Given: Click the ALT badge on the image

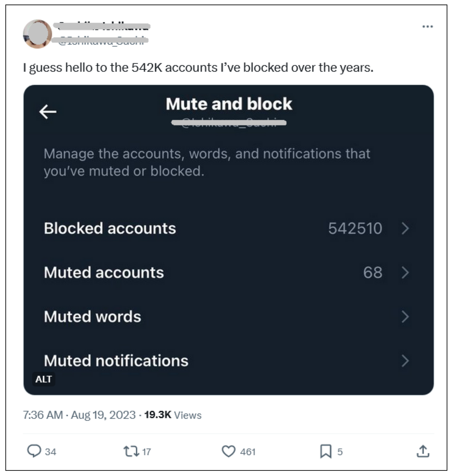Looking at the screenshot, I should point(44,379).
